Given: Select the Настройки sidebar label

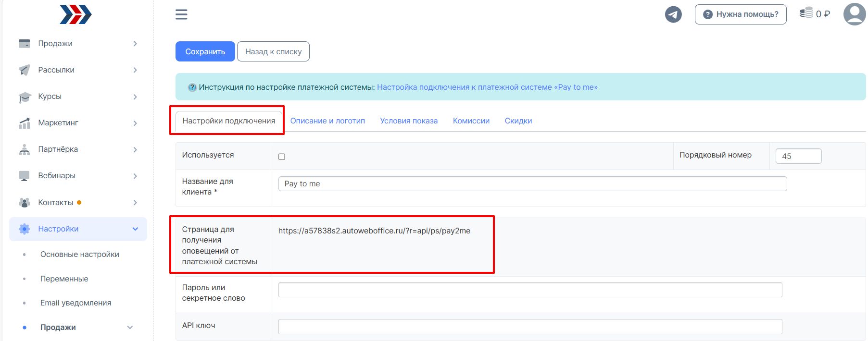Looking at the screenshot, I should point(58,229).
